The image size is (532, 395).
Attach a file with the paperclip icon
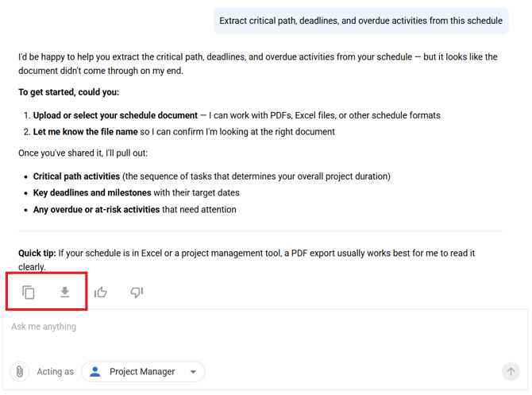[20, 371]
